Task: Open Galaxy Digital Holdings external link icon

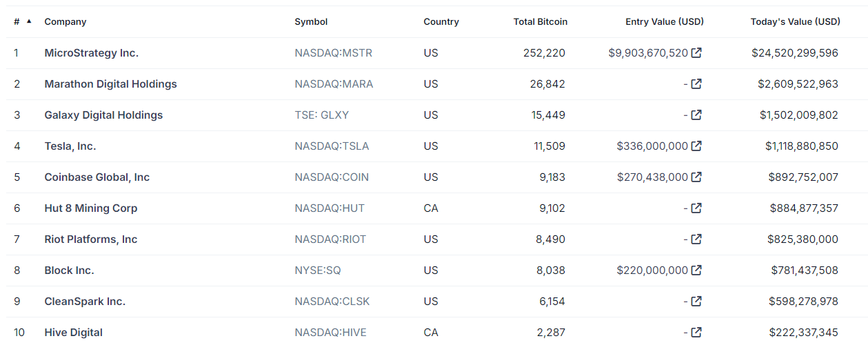Action: [x=696, y=115]
